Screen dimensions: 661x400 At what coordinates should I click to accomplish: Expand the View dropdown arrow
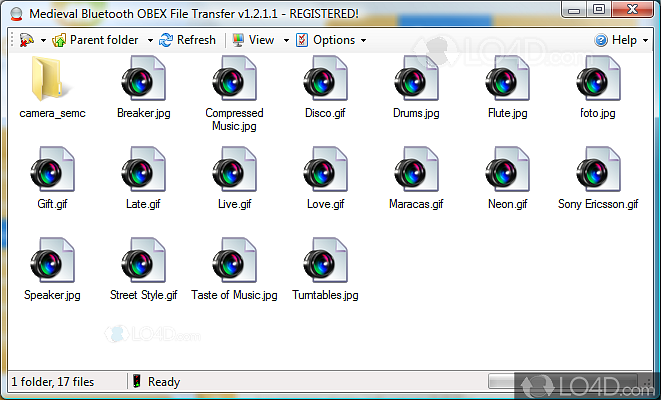(286, 40)
